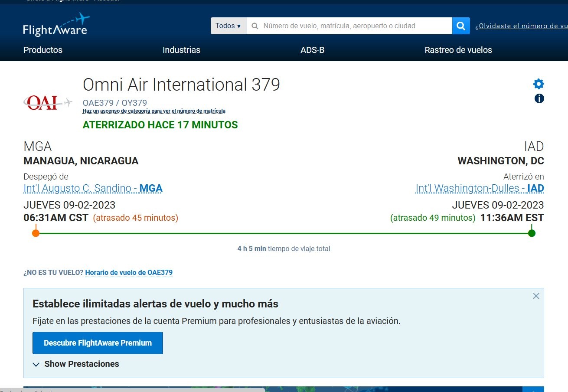The height and width of the screenshot is (392, 568).
Task: Open the Industrias menu
Action: tap(181, 50)
